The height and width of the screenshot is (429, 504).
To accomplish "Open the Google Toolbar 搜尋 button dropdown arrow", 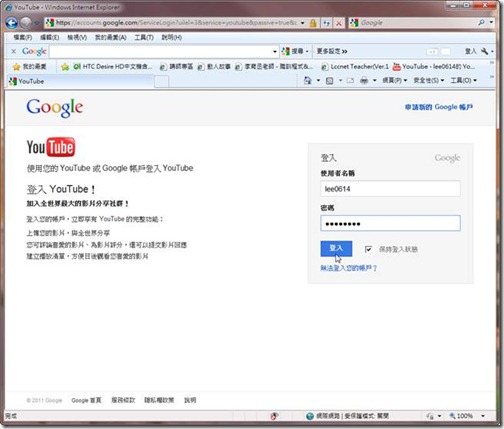I will click(308, 52).
